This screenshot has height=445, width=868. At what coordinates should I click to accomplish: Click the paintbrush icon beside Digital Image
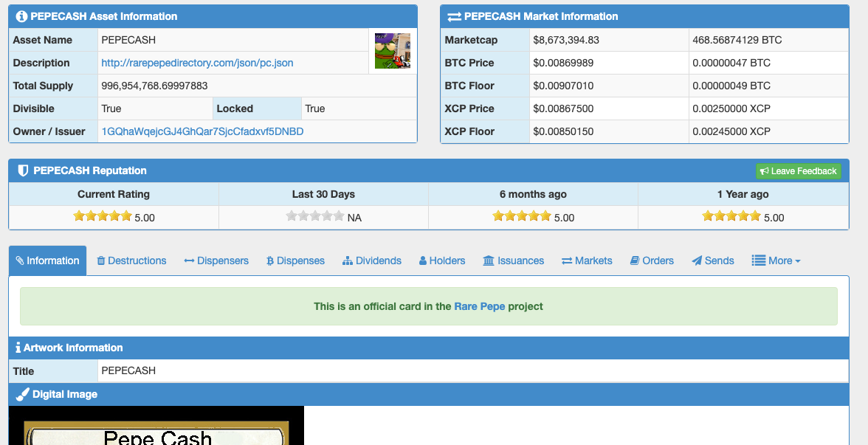click(22, 394)
